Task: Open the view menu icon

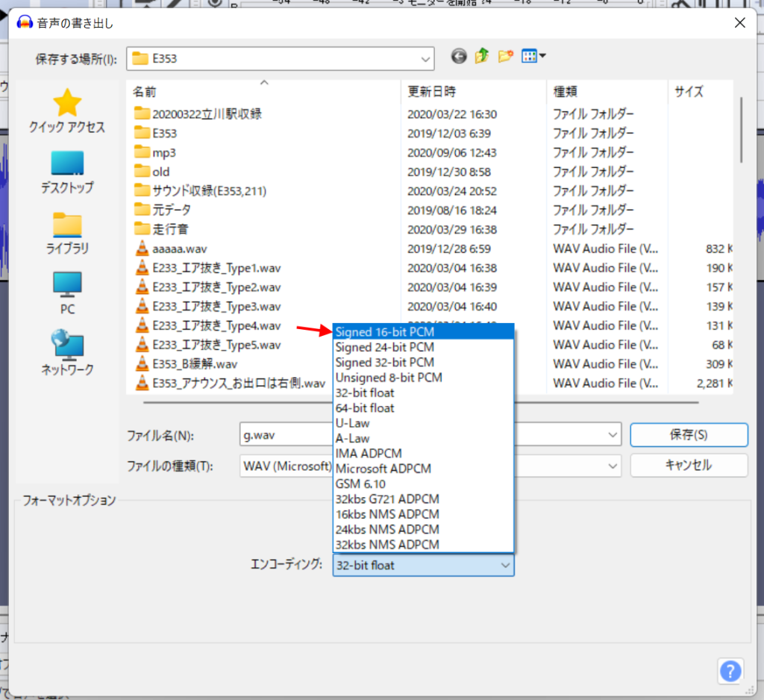Action: (x=533, y=57)
